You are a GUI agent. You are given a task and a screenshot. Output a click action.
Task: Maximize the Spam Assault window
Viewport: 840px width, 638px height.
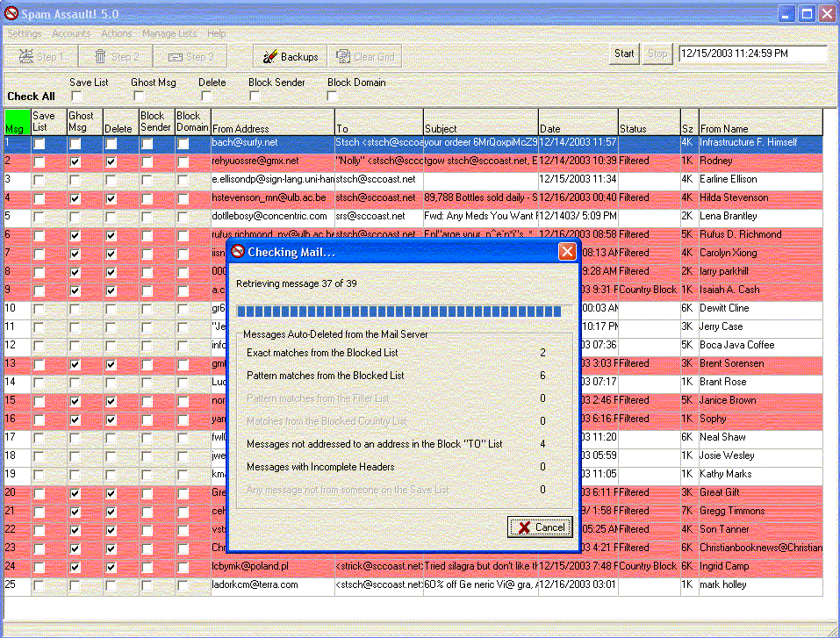coord(807,14)
